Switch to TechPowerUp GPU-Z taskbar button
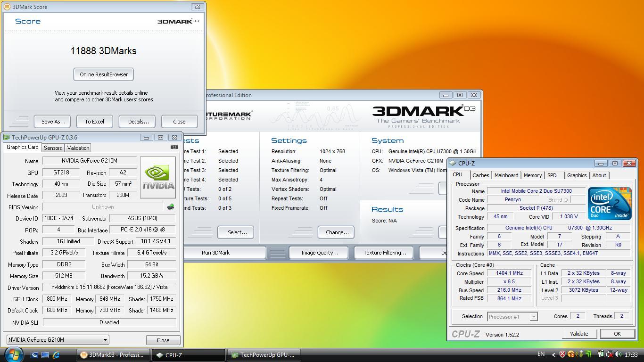 (264, 355)
